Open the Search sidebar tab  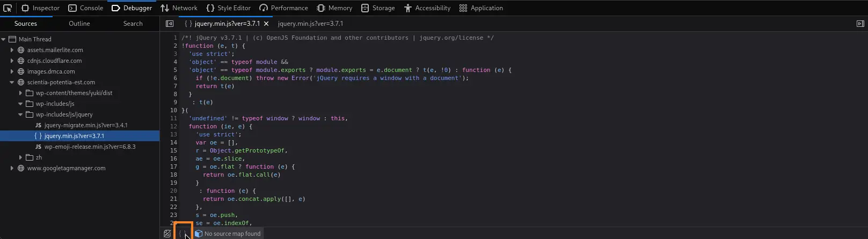point(133,24)
